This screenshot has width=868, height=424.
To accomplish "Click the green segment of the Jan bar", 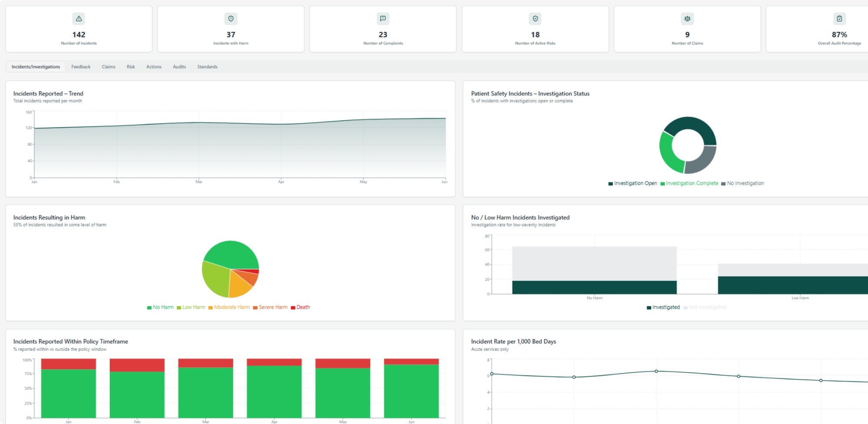I will [x=68, y=394].
